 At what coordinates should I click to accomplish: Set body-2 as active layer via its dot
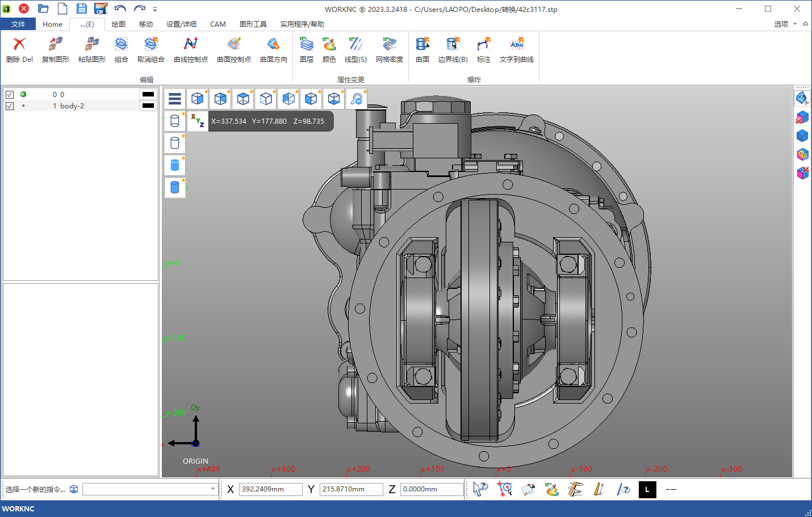pyautogui.click(x=23, y=106)
